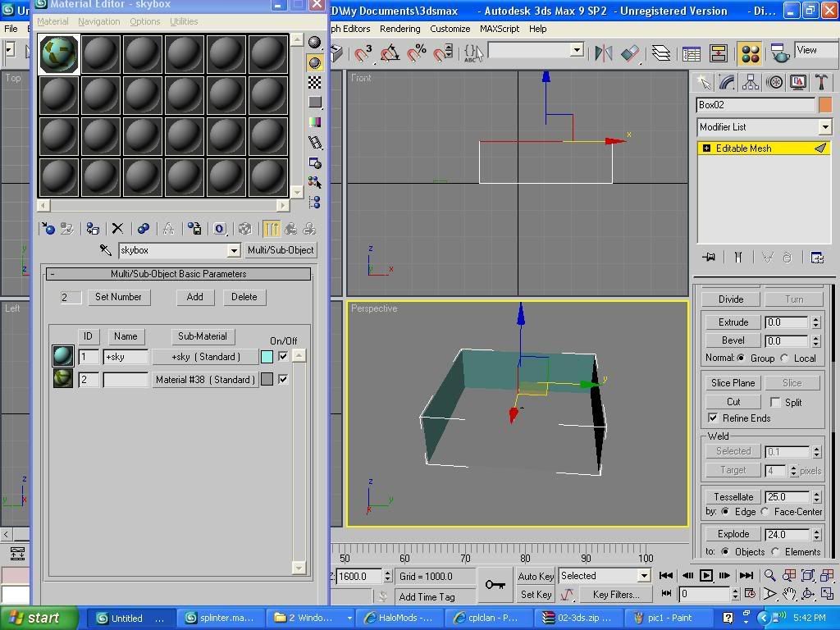The width and height of the screenshot is (840, 630).
Task: Click Tessellate button
Action: [x=733, y=496]
